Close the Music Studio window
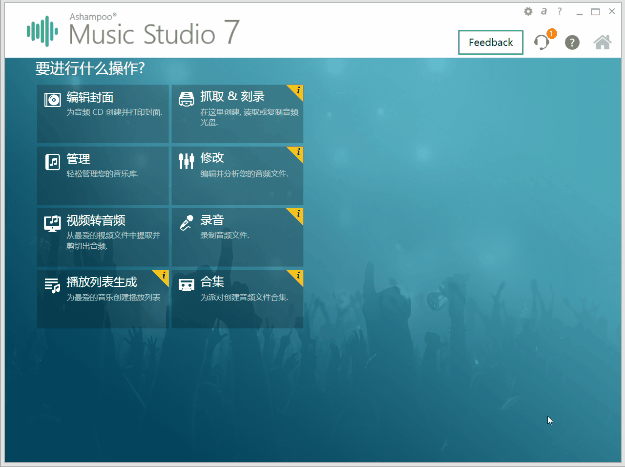The image size is (625, 467). 612,11
